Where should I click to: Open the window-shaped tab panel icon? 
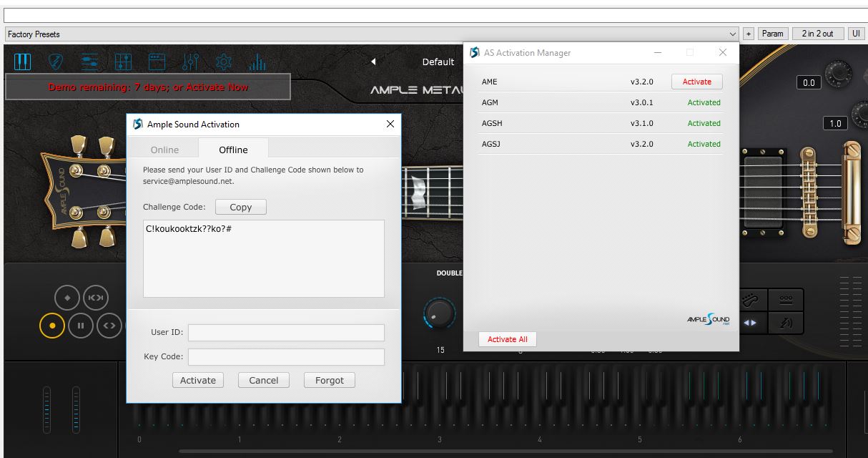[x=157, y=62]
